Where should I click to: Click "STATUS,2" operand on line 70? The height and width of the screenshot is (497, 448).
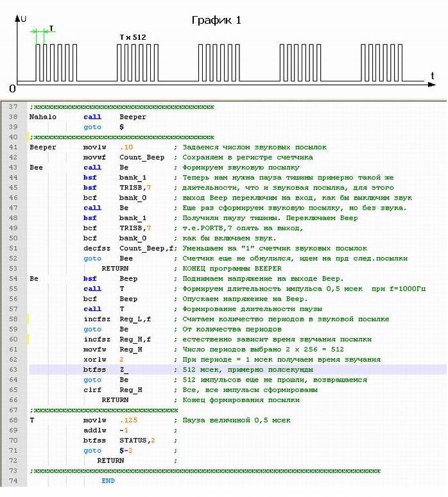137,441
